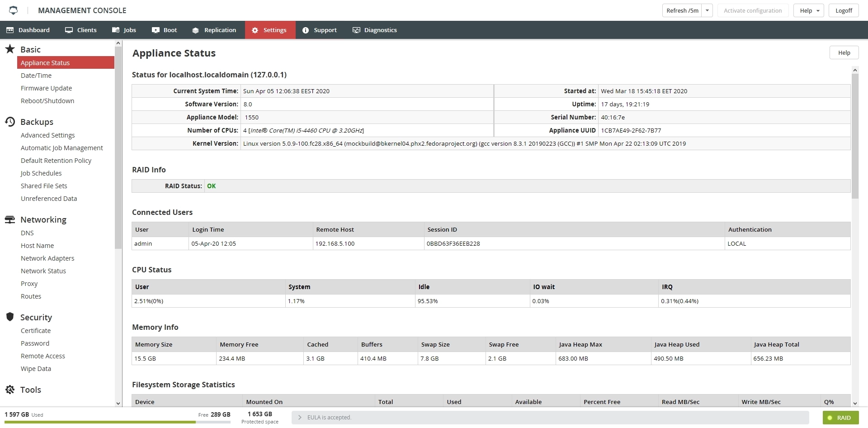Click the Backups history icon
This screenshot has height=428, width=868.
[10, 121]
